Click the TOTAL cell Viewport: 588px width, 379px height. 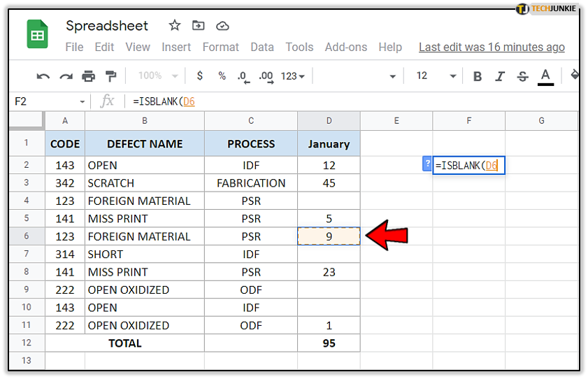(x=125, y=343)
